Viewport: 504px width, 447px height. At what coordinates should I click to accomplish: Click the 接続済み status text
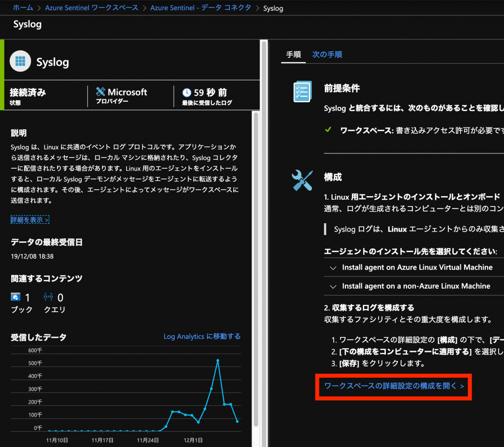[x=28, y=92]
